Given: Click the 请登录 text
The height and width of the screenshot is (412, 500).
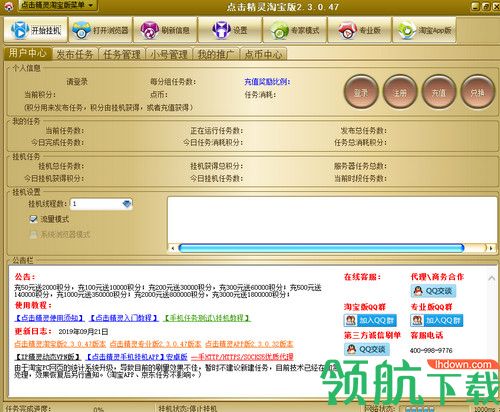Looking at the screenshot, I should (77, 82).
